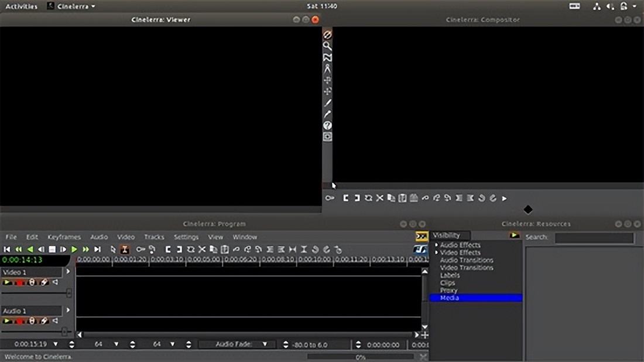Image resolution: width=644 pixels, height=362 pixels.
Task: Open the Tracks menu
Action: (154, 237)
